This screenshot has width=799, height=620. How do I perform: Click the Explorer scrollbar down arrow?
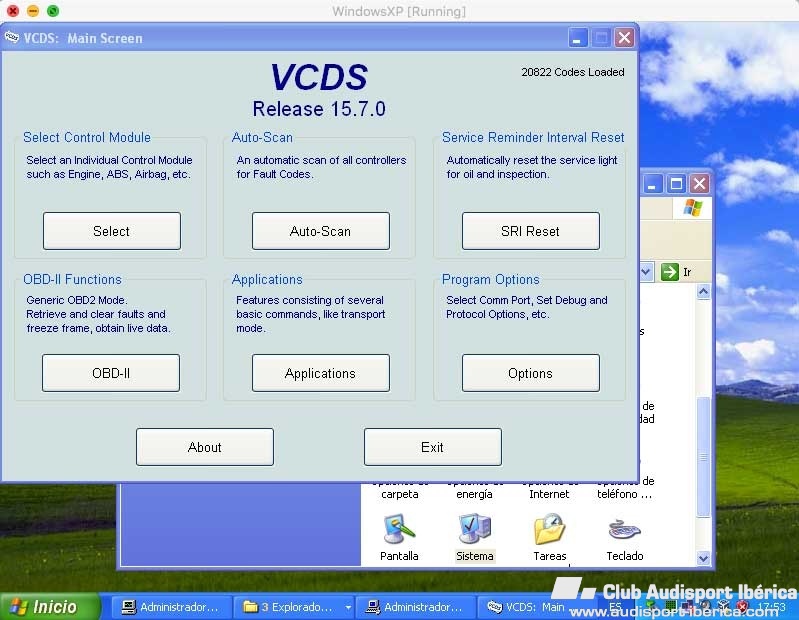click(x=703, y=558)
